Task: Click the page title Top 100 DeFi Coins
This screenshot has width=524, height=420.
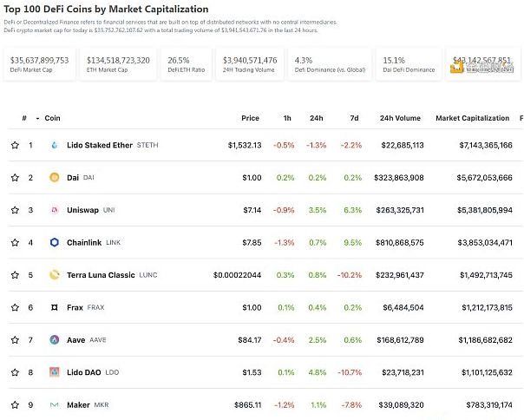Action: click(x=106, y=9)
